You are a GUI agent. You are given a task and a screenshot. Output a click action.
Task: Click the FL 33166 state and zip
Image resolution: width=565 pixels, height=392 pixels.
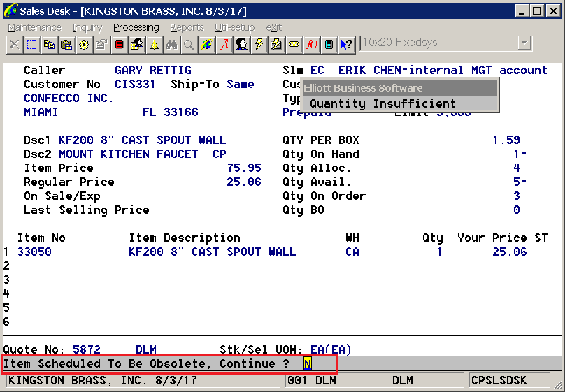click(x=171, y=112)
